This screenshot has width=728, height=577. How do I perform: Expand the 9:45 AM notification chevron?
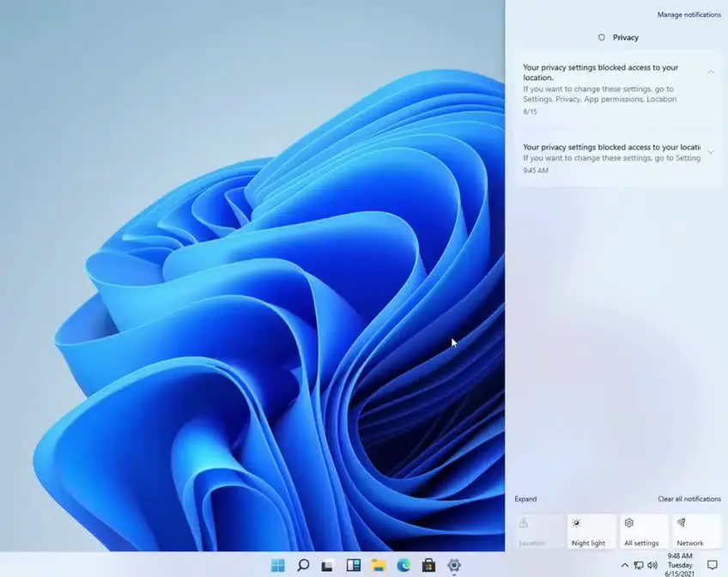click(x=710, y=153)
